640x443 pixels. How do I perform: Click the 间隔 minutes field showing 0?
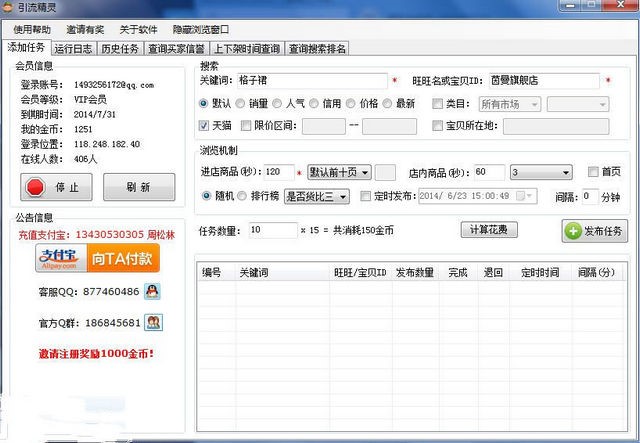(590, 196)
